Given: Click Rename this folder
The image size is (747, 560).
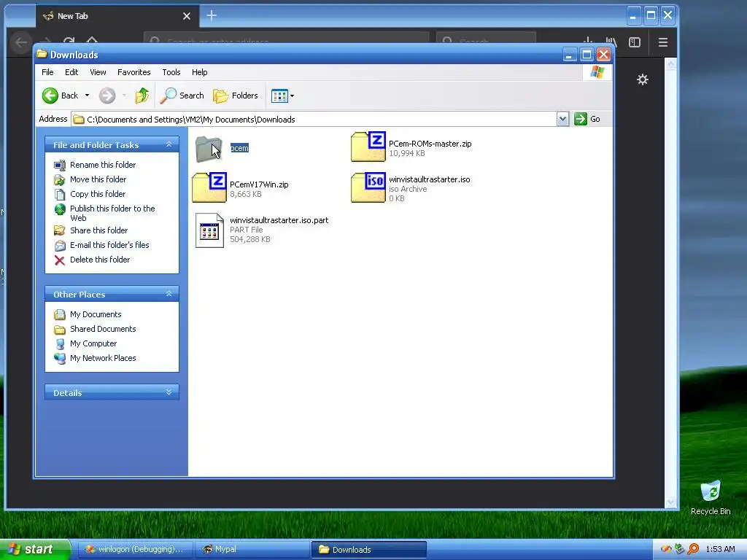Looking at the screenshot, I should [x=103, y=165].
